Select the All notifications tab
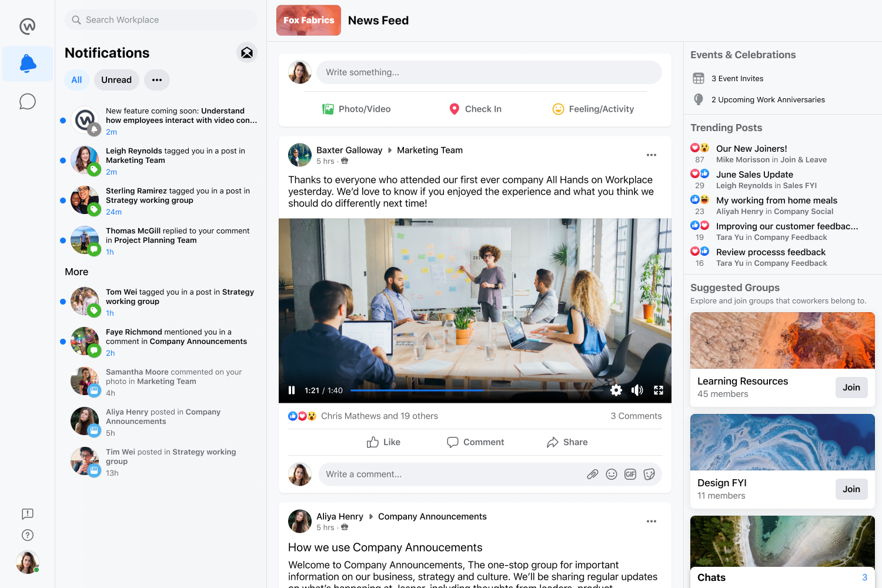Screen dimensions: 882x588 click(x=76, y=79)
